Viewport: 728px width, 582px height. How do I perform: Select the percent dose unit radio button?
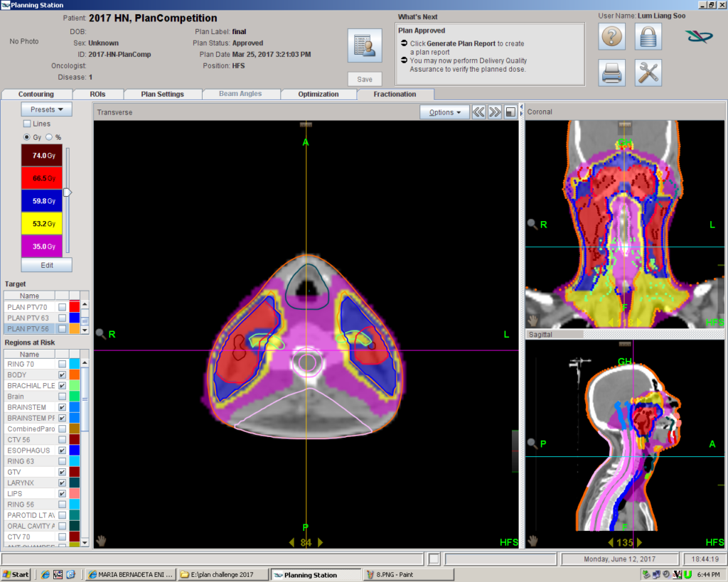[49, 137]
